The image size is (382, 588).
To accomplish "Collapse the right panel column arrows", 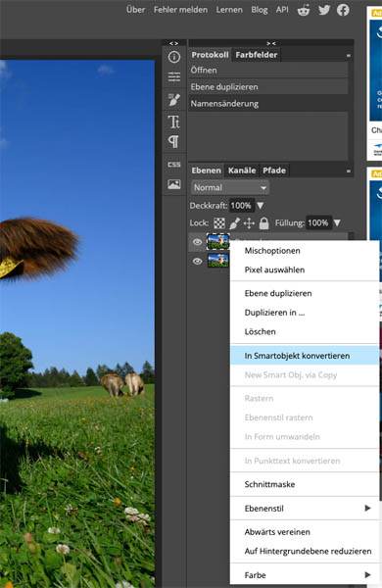I will (271, 43).
